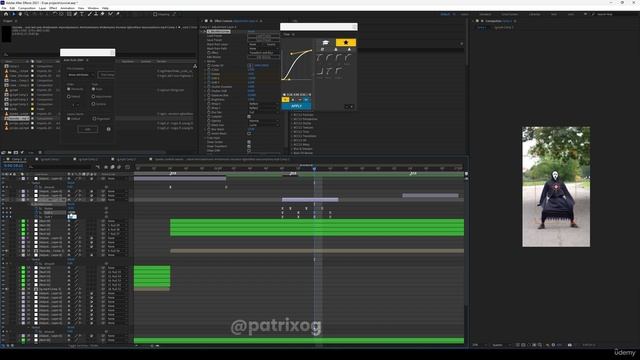Click Save Preset button in Effect Controls

(x=263, y=40)
